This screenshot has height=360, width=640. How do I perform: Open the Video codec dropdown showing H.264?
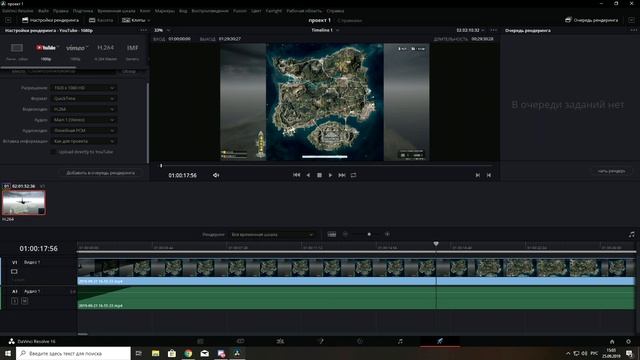click(84, 109)
